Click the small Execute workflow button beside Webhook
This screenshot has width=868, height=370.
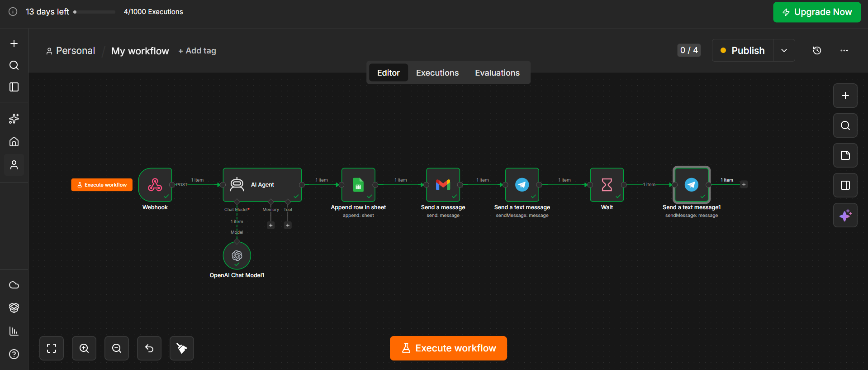coord(102,185)
